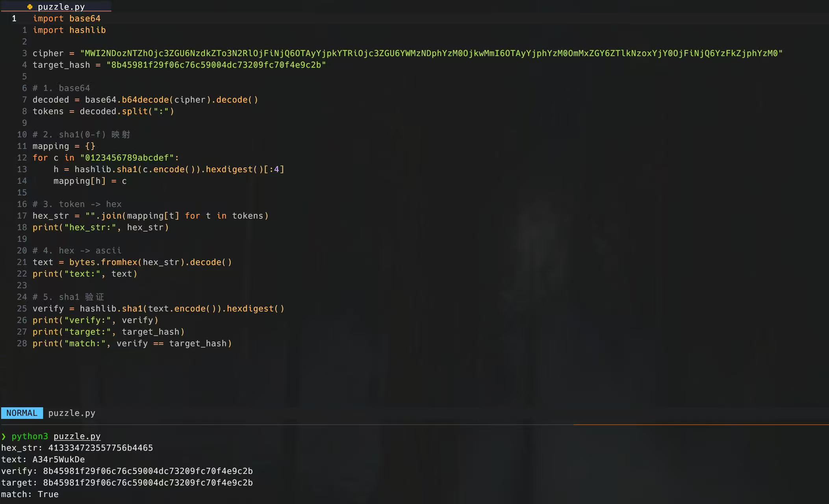
Task: Click line number 28 in gutter
Action: pos(22,344)
